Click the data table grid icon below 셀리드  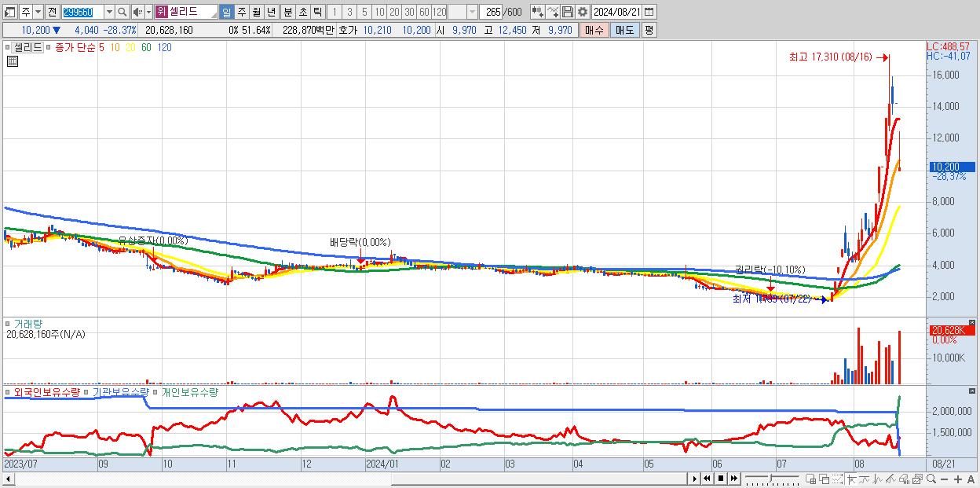click(12, 61)
